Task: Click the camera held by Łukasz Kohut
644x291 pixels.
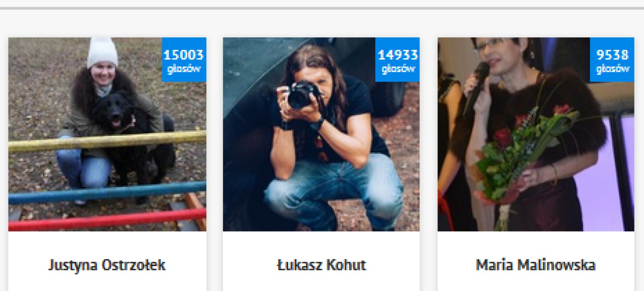Action: point(302,95)
